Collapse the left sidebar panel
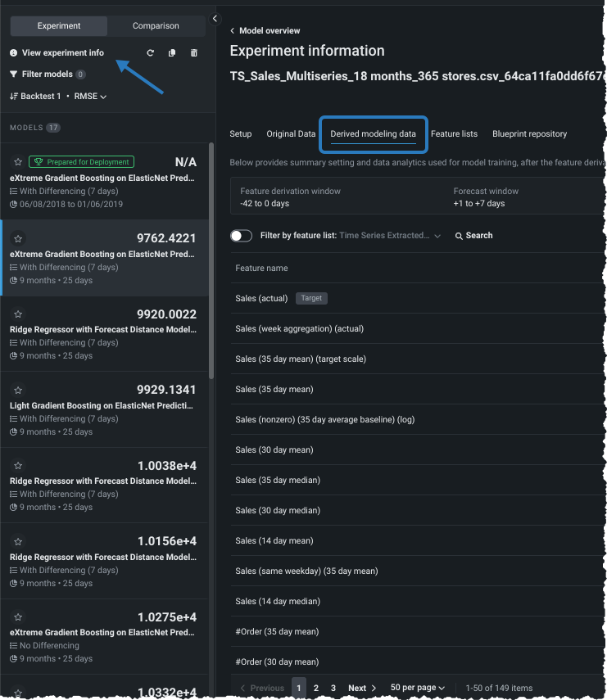The height and width of the screenshot is (700, 607). [215, 19]
